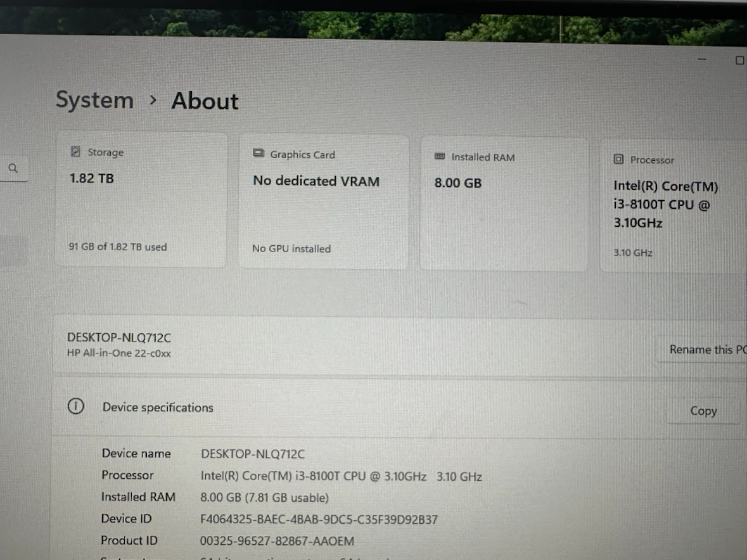747x560 pixels.
Task: Select the Processor row value in specifications
Action: click(x=341, y=476)
